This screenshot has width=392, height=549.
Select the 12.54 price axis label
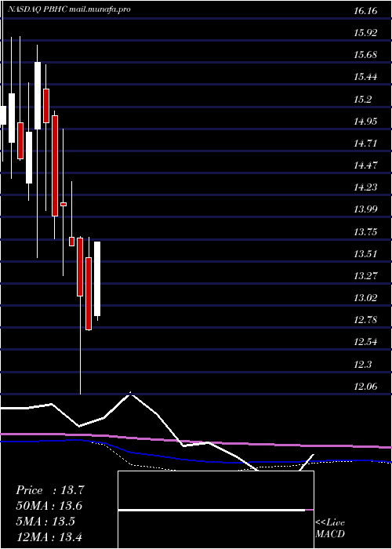tap(365, 342)
